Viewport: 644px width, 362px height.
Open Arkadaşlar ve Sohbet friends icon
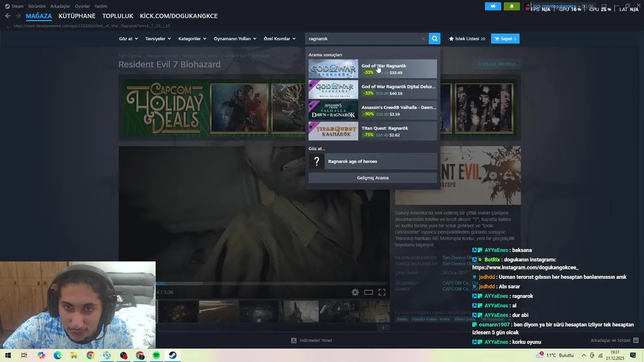(x=636, y=340)
